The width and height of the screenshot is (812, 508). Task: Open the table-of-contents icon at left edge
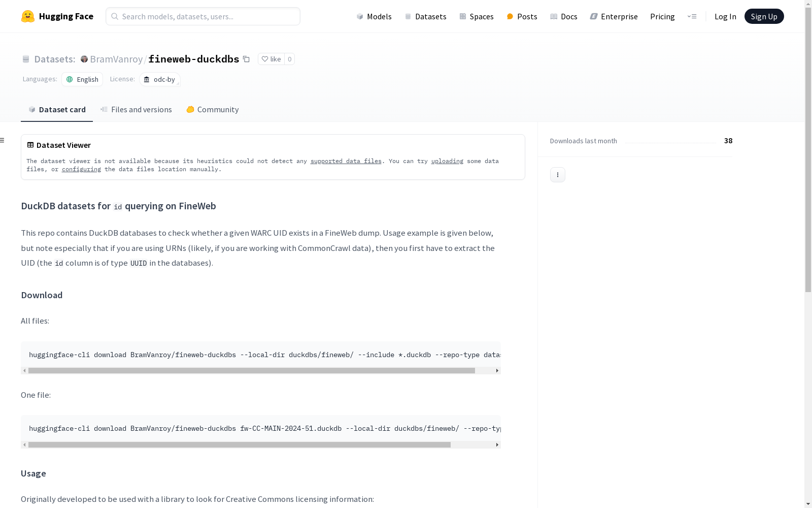tap(3, 140)
